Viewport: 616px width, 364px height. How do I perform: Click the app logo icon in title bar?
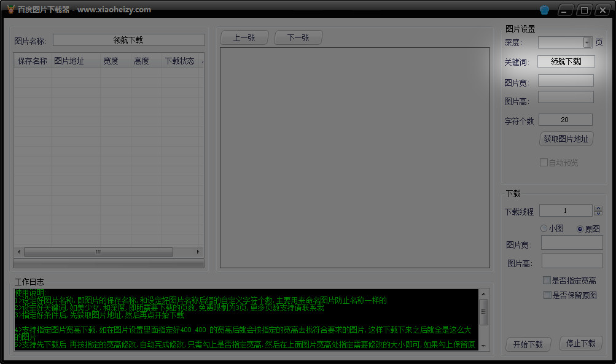[x=10, y=9]
